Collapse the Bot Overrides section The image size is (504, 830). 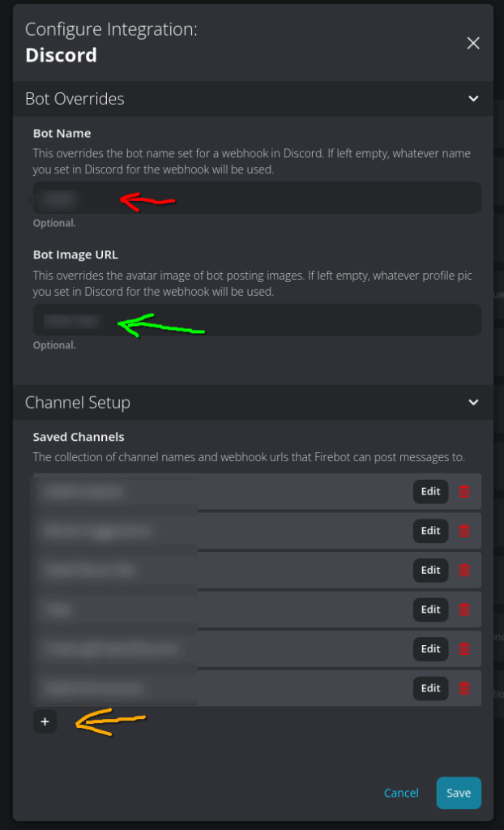[x=473, y=98]
